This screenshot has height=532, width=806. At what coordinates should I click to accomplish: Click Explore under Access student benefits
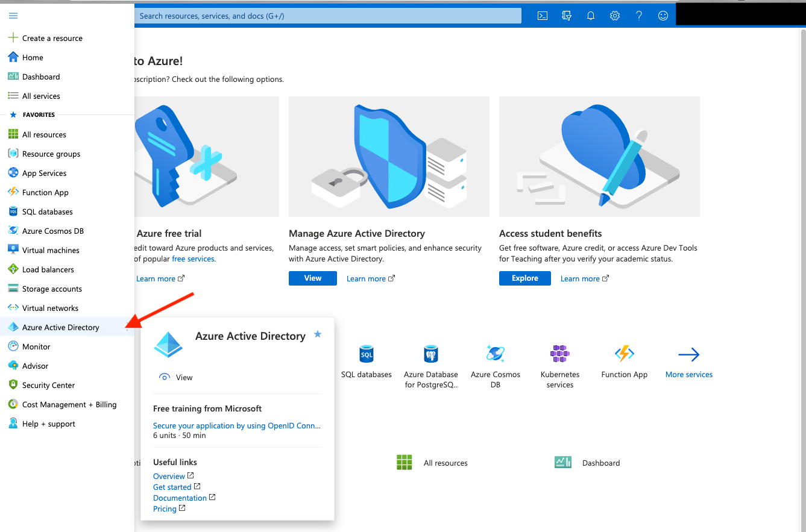click(524, 278)
